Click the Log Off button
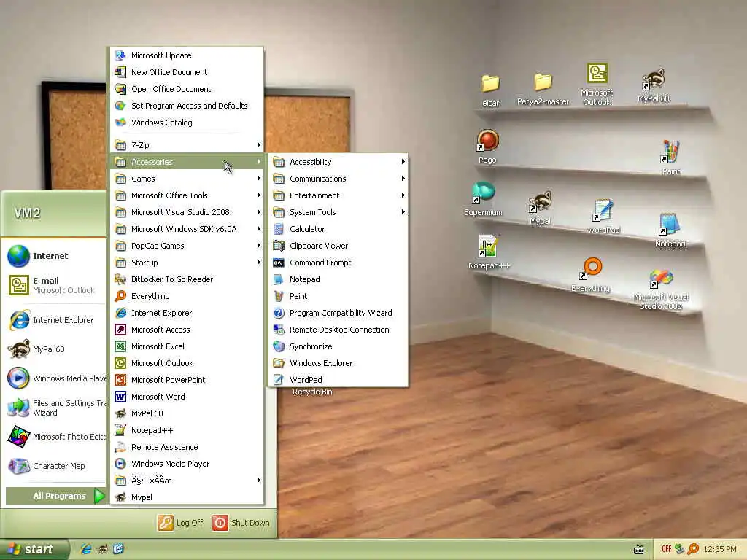The height and width of the screenshot is (560, 747). [181, 523]
